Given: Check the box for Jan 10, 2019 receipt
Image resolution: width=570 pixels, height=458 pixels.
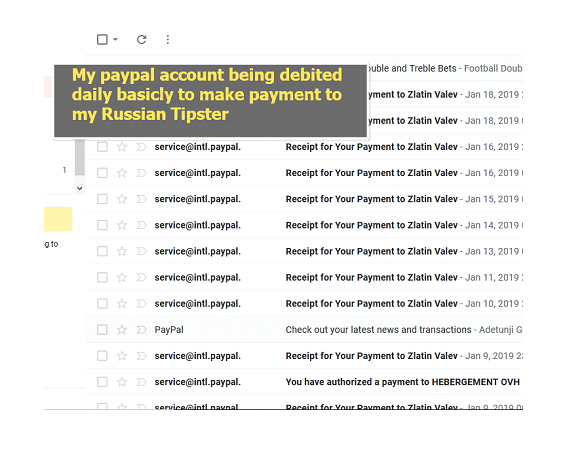Looking at the screenshot, I should pyautogui.click(x=102, y=304).
